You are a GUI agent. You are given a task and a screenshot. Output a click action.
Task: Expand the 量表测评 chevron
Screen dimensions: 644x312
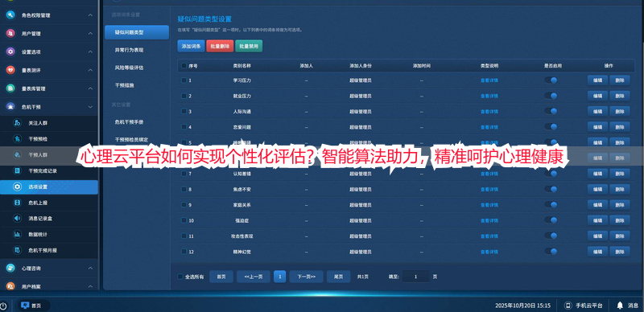pos(90,70)
